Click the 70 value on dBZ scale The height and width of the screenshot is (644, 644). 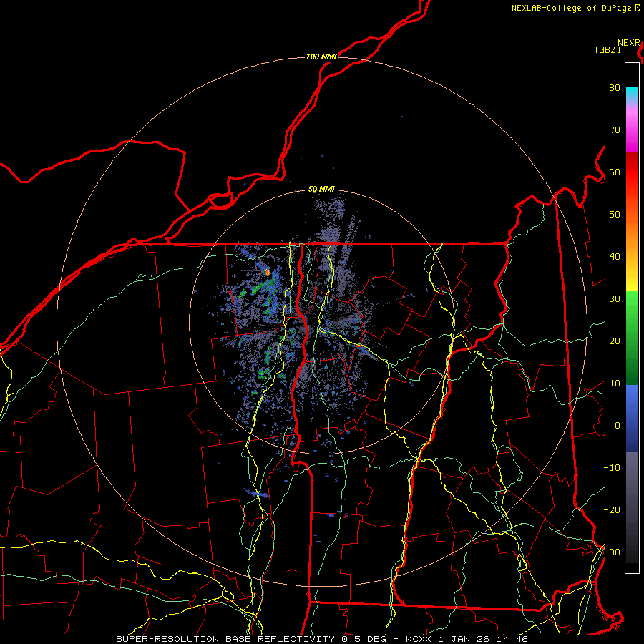pos(615,130)
